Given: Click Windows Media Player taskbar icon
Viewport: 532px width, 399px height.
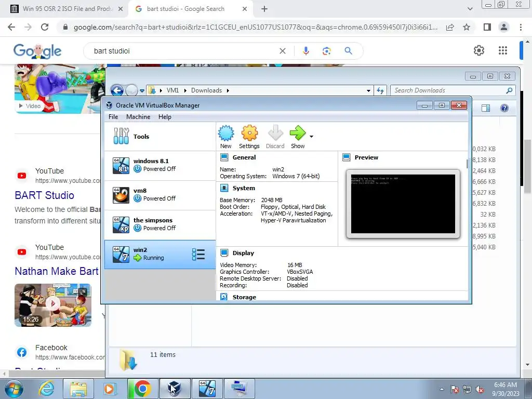Looking at the screenshot, I should [x=110, y=389].
